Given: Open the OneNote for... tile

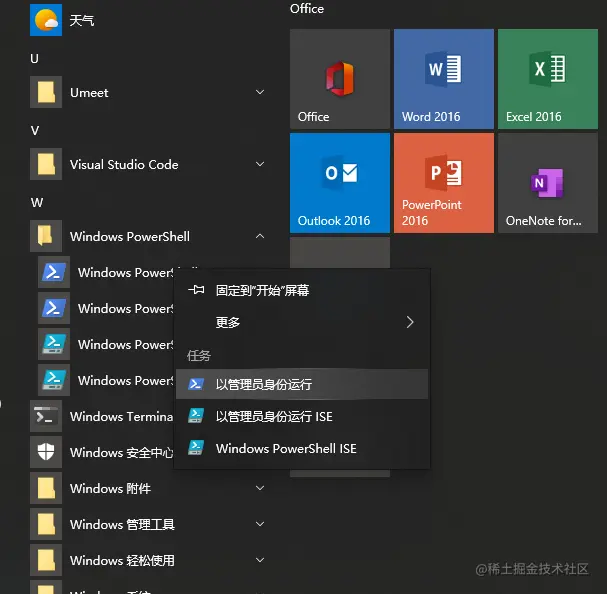Looking at the screenshot, I should click(x=548, y=183).
